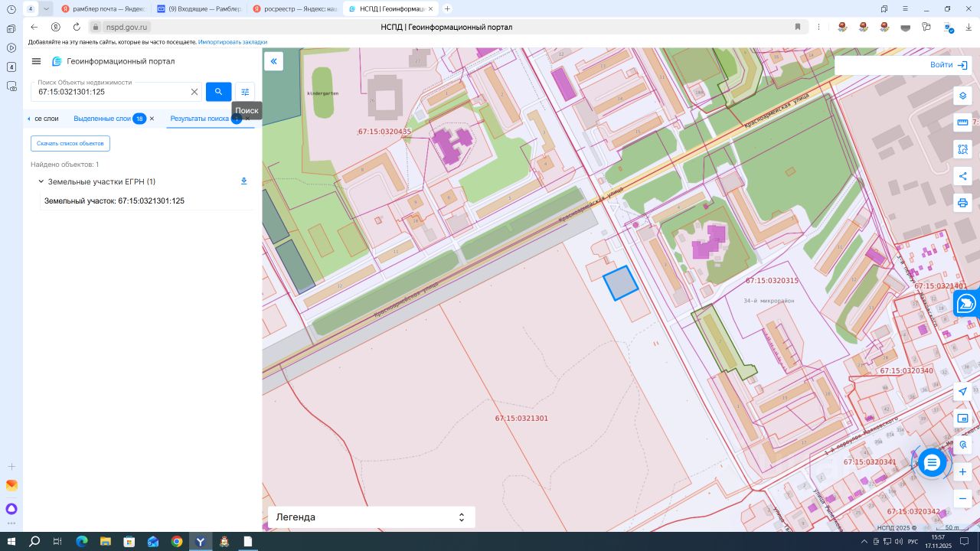The image size is (980, 551).
Task: Switch to росреестр Яндекс browser tab
Action: pos(295,8)
